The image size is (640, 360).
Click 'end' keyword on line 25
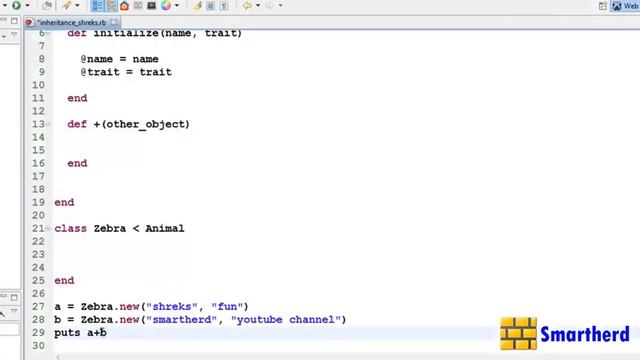point(64,281)
